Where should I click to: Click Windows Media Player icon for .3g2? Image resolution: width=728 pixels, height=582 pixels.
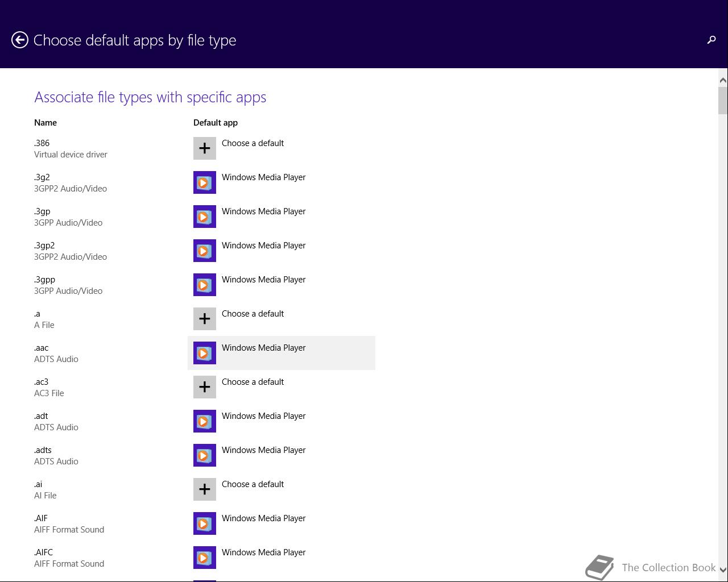[205, 182]
